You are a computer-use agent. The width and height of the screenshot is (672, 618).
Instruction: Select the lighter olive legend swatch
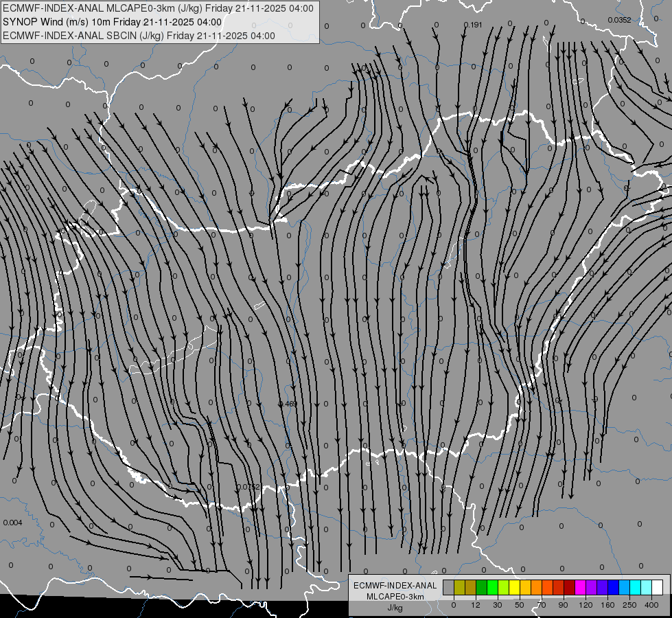[459, 587]
